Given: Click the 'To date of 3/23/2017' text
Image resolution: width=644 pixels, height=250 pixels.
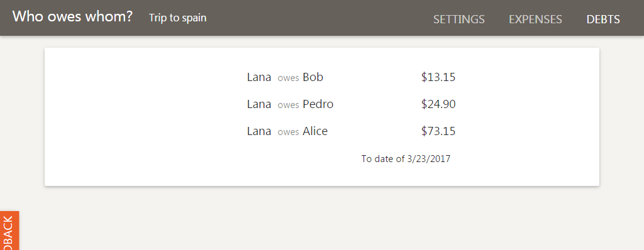Looking at the screenshot, I should pos(406,159).
